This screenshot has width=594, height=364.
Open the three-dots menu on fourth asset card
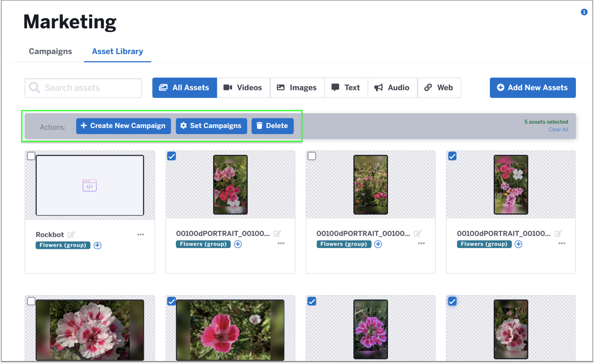coord(562,243)
